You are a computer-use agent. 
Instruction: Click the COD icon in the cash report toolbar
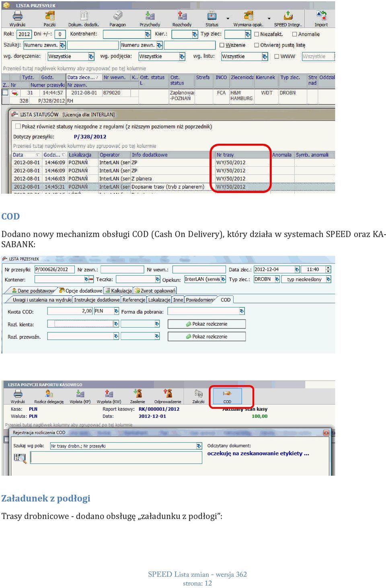pos(227,396)
